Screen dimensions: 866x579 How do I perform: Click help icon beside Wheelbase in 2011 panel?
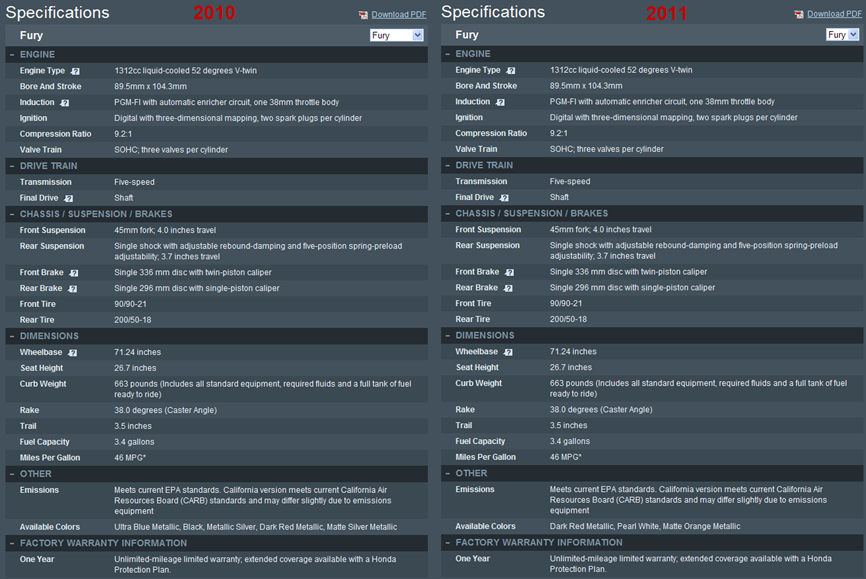pos(509,352)
